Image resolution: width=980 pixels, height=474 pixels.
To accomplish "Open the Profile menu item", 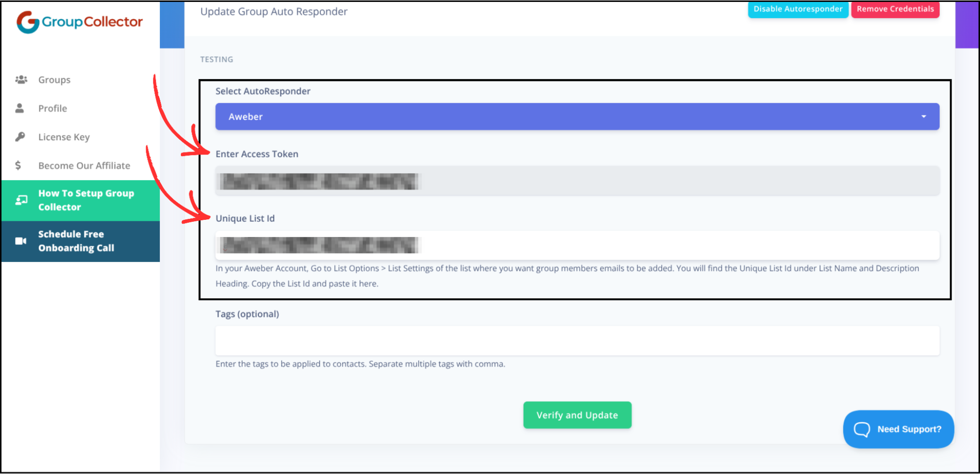I will coord(52,108).
